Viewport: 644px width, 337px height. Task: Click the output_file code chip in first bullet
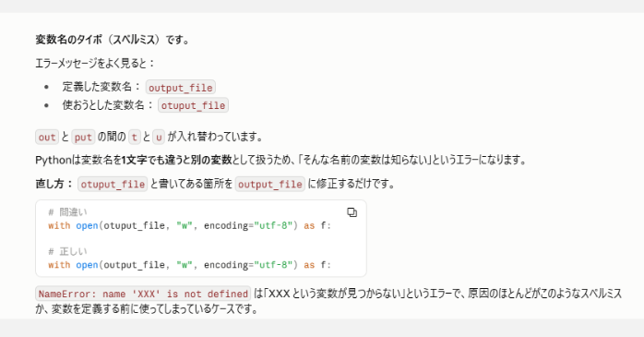tap(180, 88)
